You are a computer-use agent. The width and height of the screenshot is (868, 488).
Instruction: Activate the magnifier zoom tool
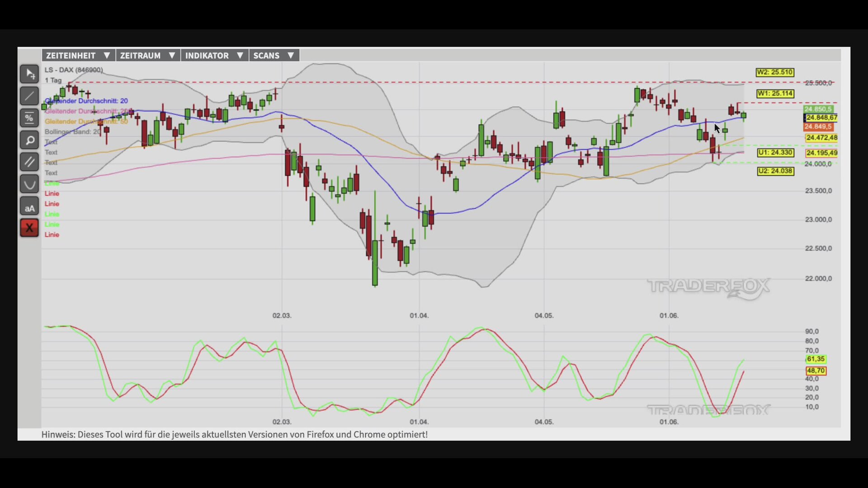click(29, 140)
